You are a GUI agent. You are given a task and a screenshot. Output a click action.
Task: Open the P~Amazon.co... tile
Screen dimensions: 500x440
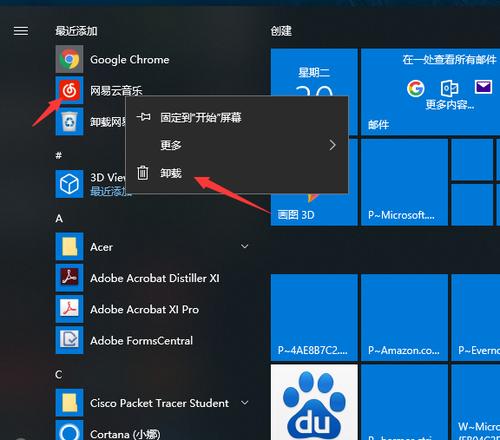tap(404, 317)
